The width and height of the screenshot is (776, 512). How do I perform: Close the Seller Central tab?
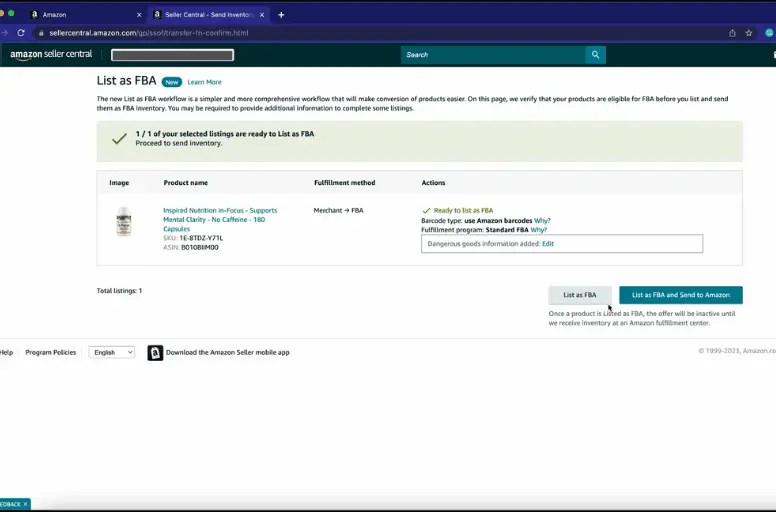(262, 15)
